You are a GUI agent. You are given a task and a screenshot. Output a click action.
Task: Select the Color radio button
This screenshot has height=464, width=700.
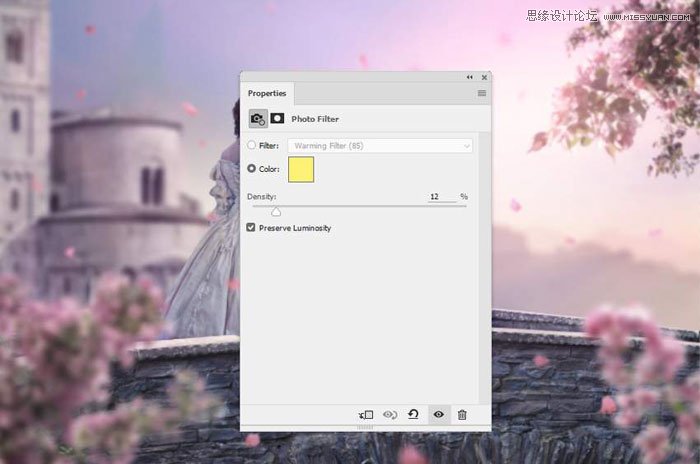coord(251,168)
